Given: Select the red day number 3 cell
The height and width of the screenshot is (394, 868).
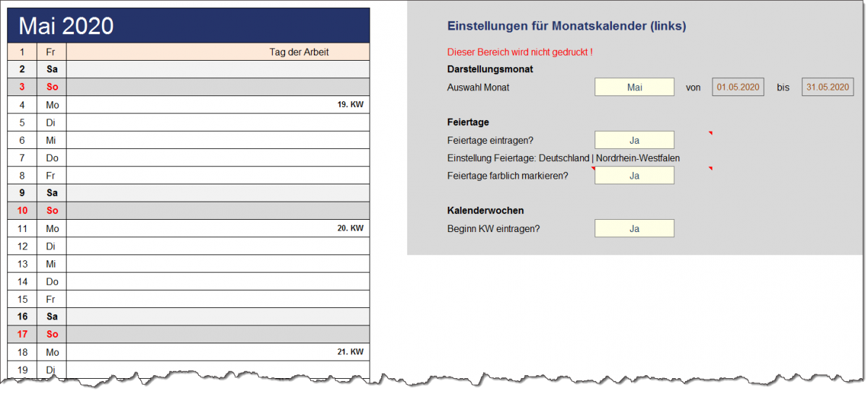Looking at the screenshot, I should click(22, 87).
